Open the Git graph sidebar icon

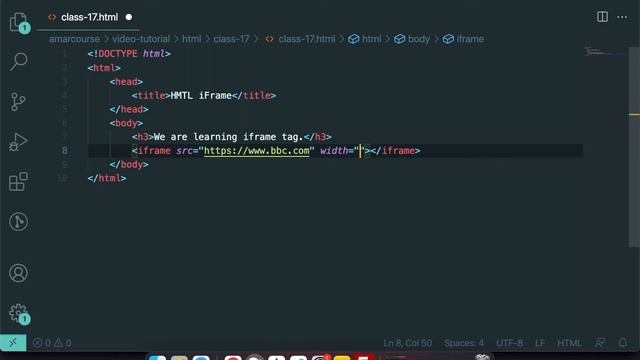click(18, 222)
